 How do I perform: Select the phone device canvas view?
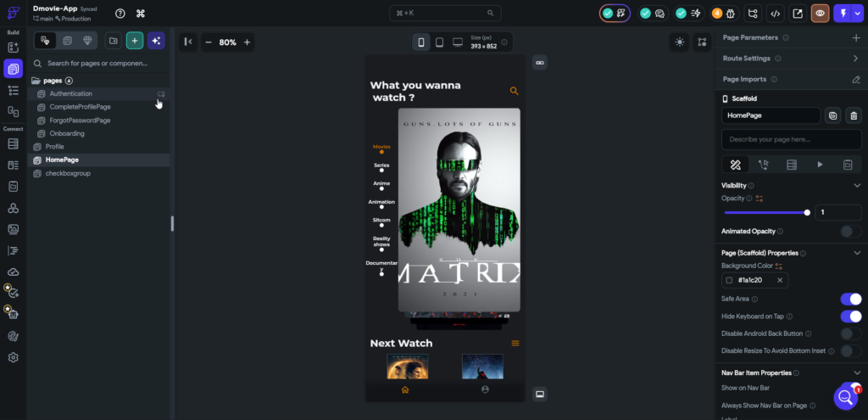421,42
